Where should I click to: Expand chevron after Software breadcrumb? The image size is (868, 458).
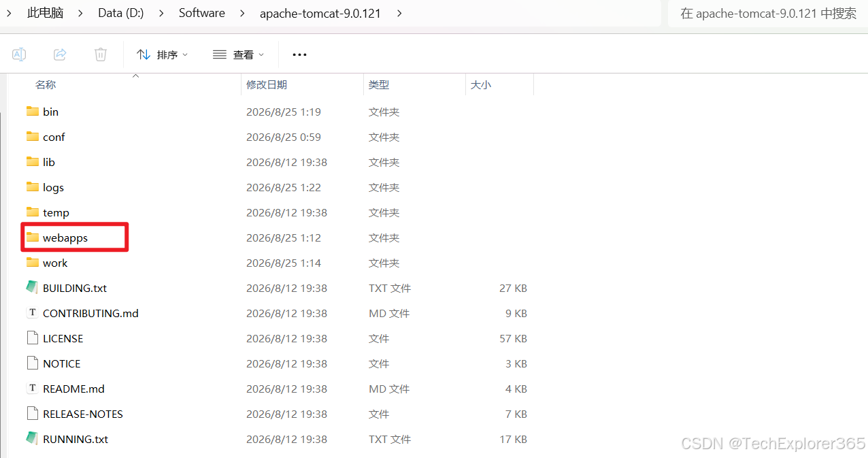pyautogui.click(x=243, y=13)
